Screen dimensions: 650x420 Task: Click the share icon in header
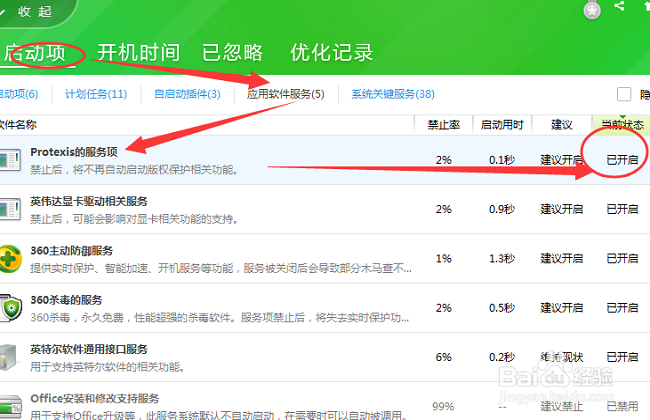(x=619, y=6)
